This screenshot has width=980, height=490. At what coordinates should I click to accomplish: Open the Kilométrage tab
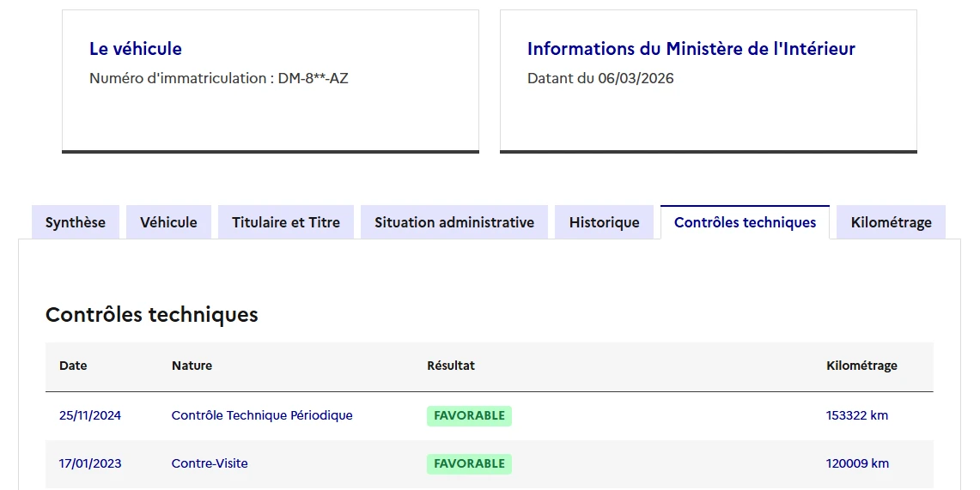pyautogui.click(x=891, y=222)
